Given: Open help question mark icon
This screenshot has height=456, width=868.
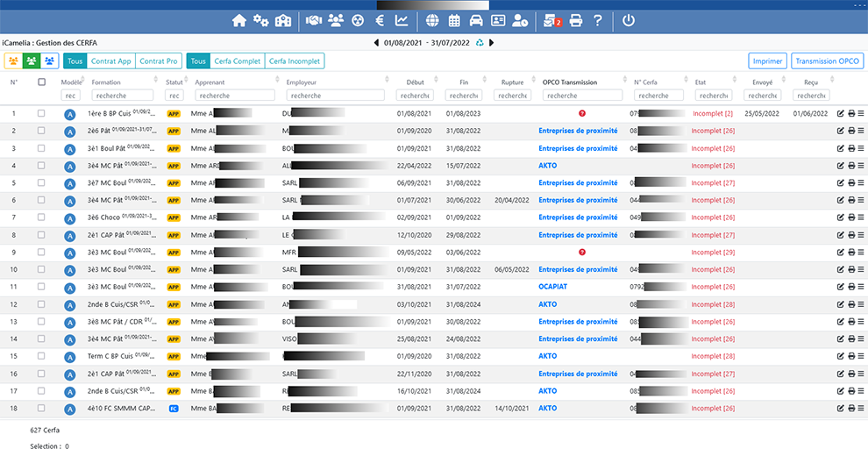Looking at the screenshot, I should click(598, 21).
